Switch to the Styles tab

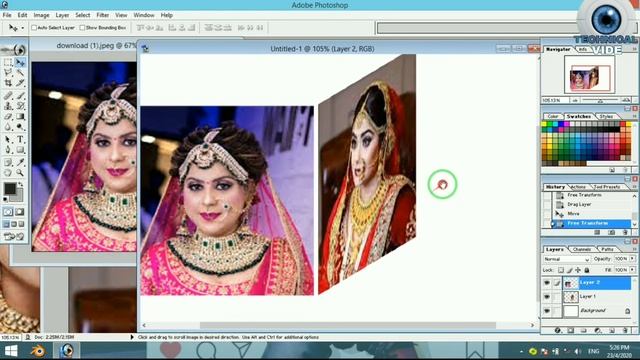point(606,116)
